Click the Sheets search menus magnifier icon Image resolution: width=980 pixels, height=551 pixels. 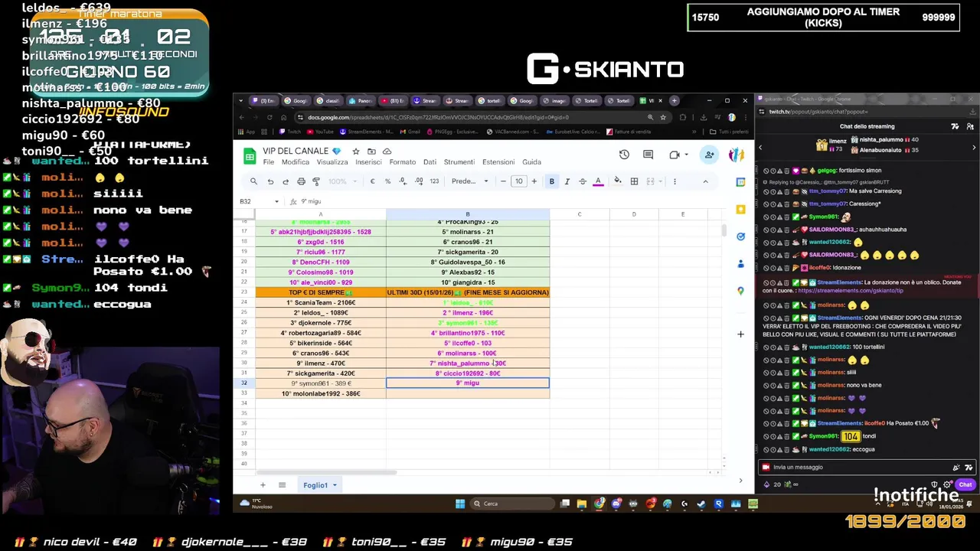253,181
